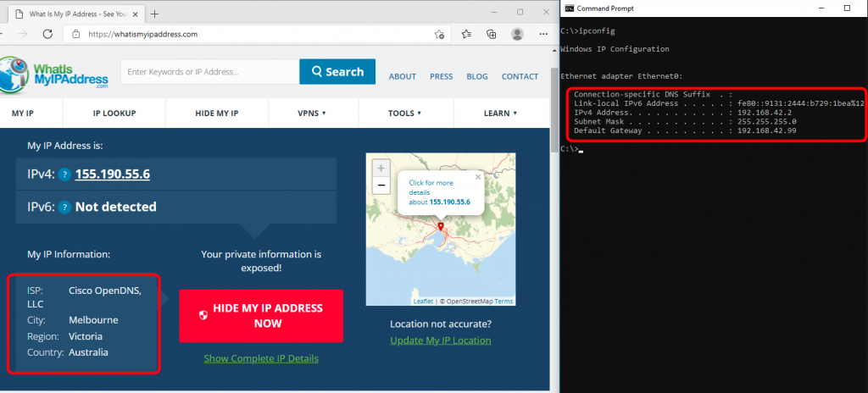Click the IPv6 help question icon
Screen dimensions: 868x393
(x=64, y=208)
